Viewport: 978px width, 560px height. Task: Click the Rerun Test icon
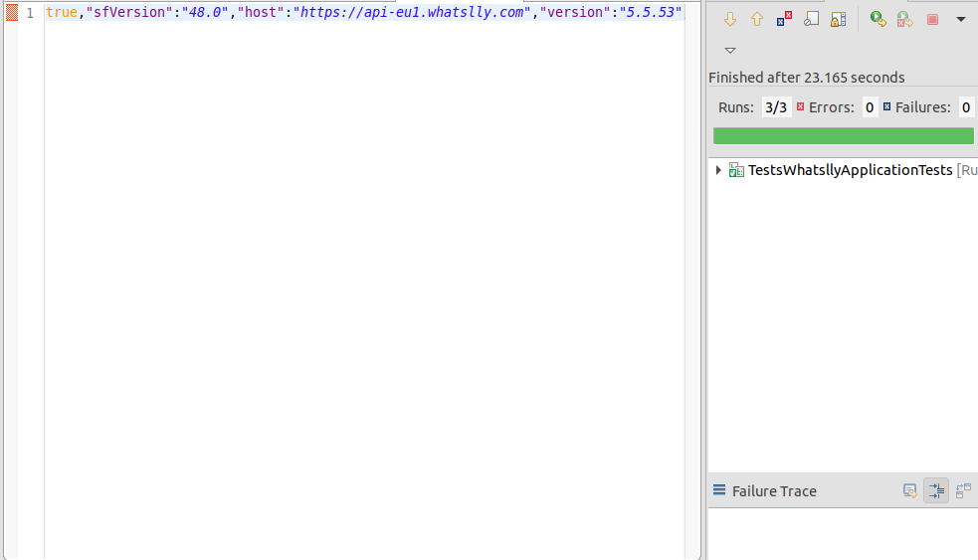pyautogui.click(x=879, y=19)
